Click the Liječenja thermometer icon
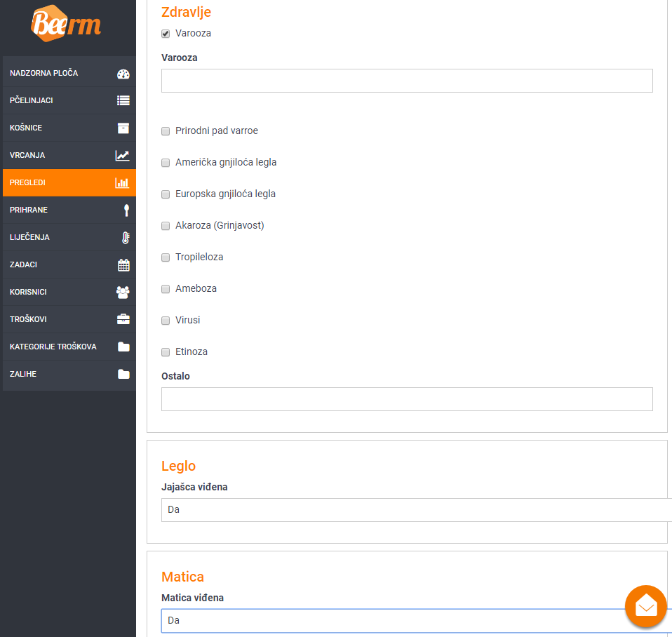This screenshot has height=637, width=672. tap(125, 238)
